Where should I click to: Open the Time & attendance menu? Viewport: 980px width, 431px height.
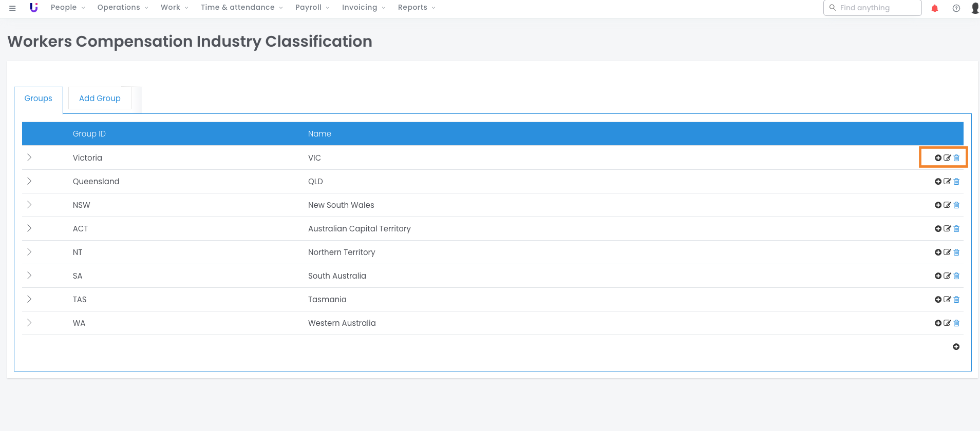click(x=241, y=8)
